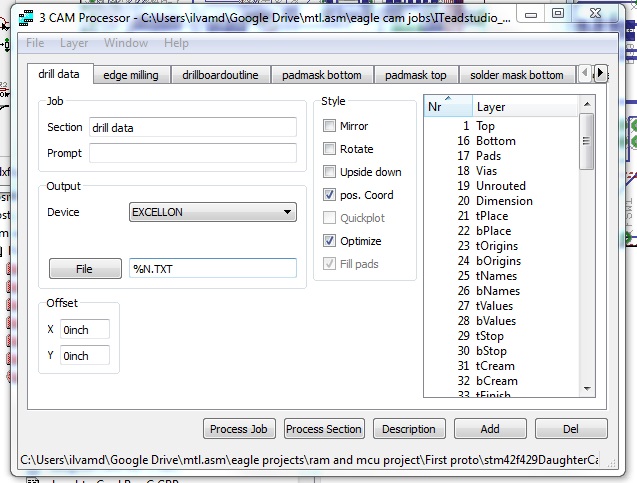This screenshot has width=637, height=483.
Task: Select the padmask top tab
Action: (415, 75)
